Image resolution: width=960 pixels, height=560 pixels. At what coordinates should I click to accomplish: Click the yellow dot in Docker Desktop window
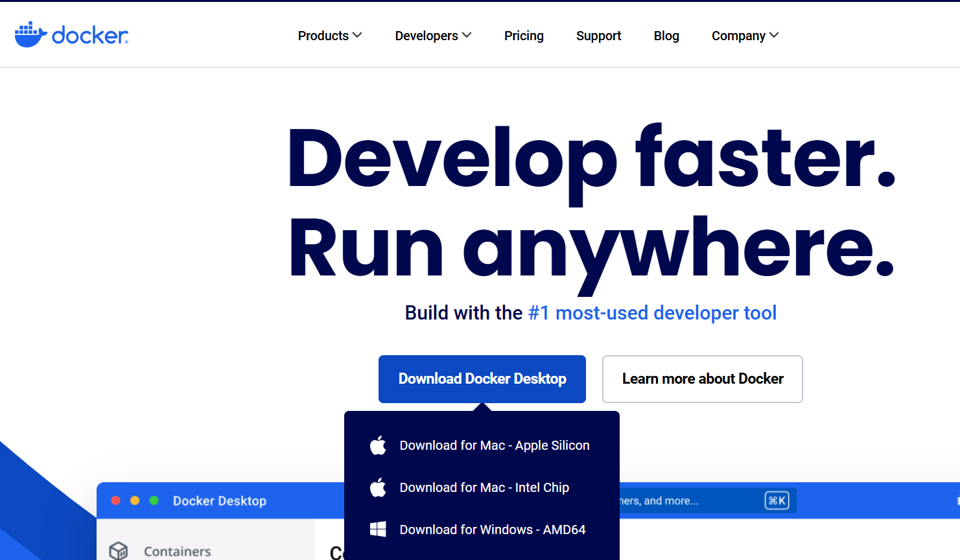pos(135,500)
